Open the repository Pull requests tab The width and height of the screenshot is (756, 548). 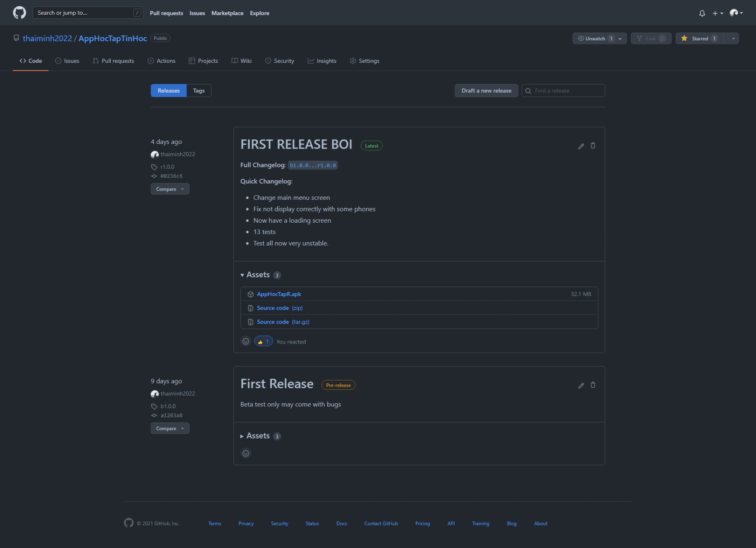click(113, 61)
